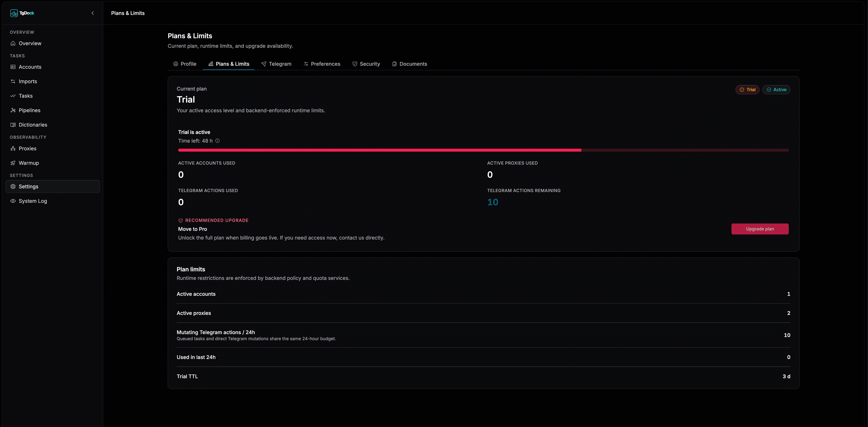The width and height of the screenshot is (868, 427).
Task: Open the Imports section
Action: 53,81
